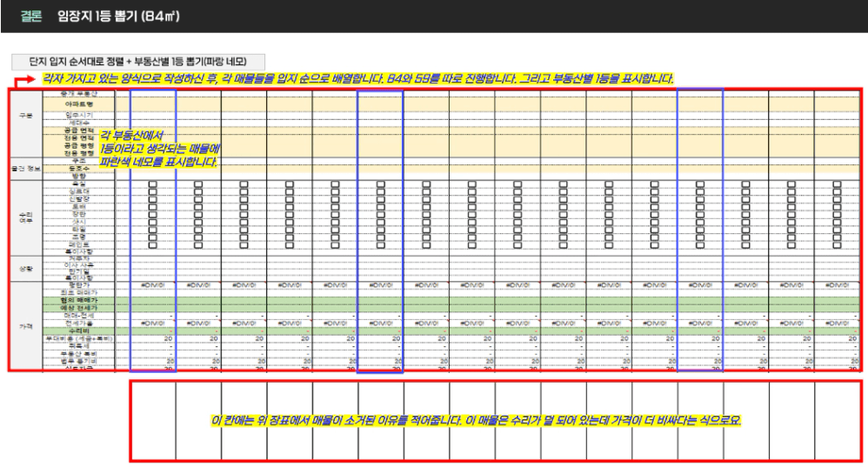Click the 공급 평형 row label
Screen dimensions: 868x467
(x=78, y=145)
